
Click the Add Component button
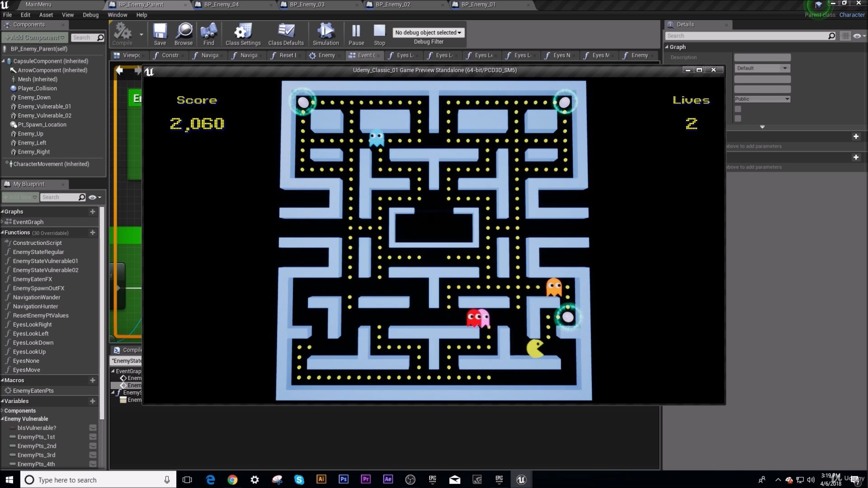pyautogui.click(x=35, y=38)
